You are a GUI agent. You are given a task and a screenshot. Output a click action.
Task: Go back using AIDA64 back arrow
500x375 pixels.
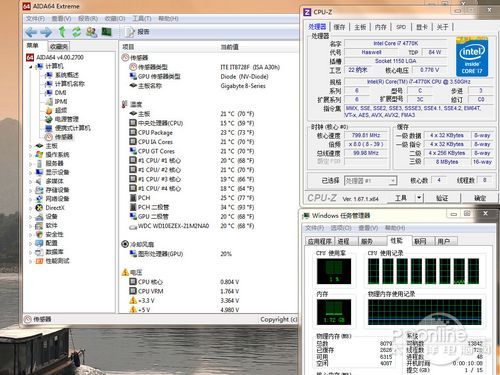pyautogui.click(x=31, y=32)
